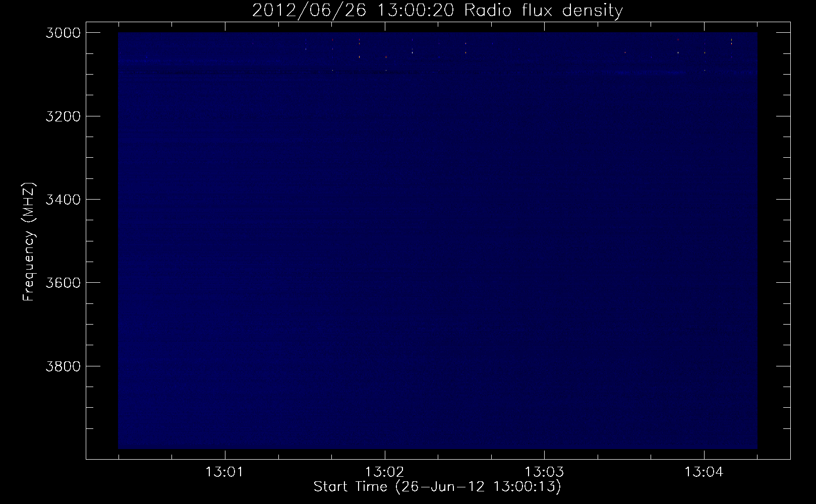Click the plot title "2012/06/26 13:00:20 Radio flux density"
Screen dimensions: 816x504
(x=437, y=11)
